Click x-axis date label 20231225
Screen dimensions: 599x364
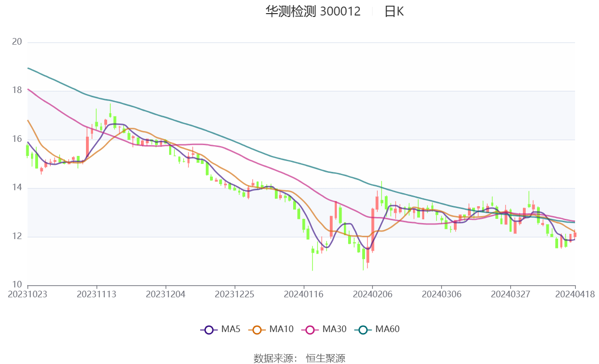tap(234, 294)
